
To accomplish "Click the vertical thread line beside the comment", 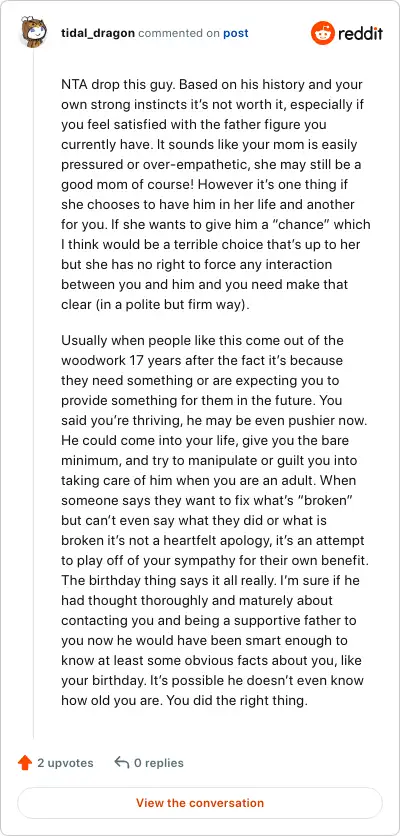I will click(x=34, y=395).
